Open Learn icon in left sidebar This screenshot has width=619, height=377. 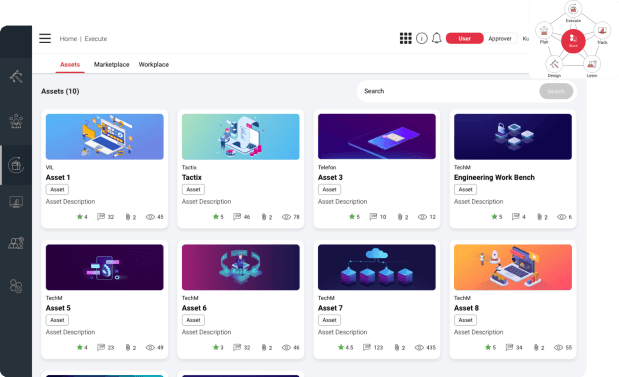coord(16,243)
